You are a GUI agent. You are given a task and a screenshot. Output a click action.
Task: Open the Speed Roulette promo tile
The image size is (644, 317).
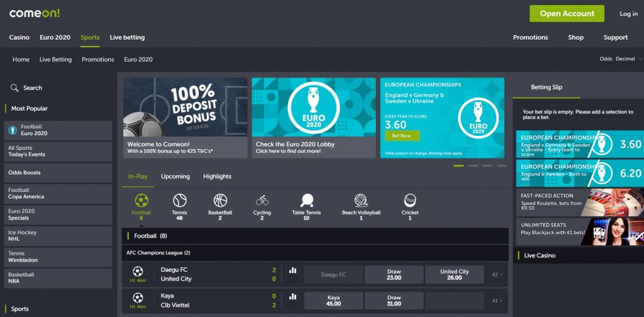580,203
